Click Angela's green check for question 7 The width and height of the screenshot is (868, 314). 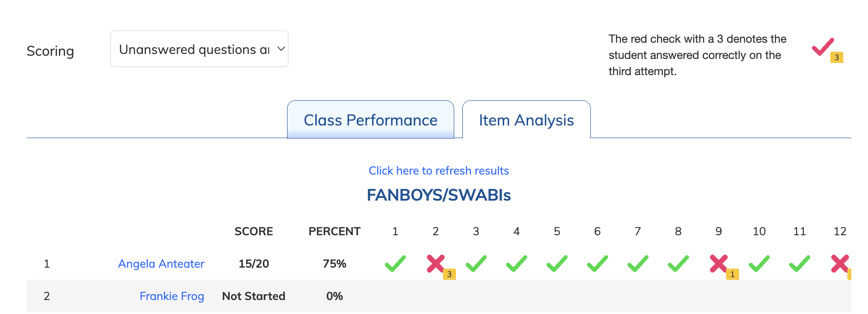[x=638, y=264]
